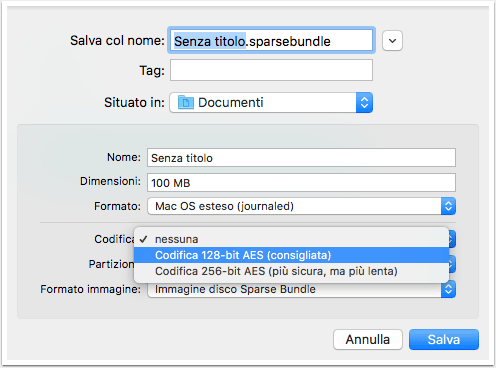Choose Codifica 256-bit AES option
Viewport: 496px width, 368px height.
pos(291,271)
